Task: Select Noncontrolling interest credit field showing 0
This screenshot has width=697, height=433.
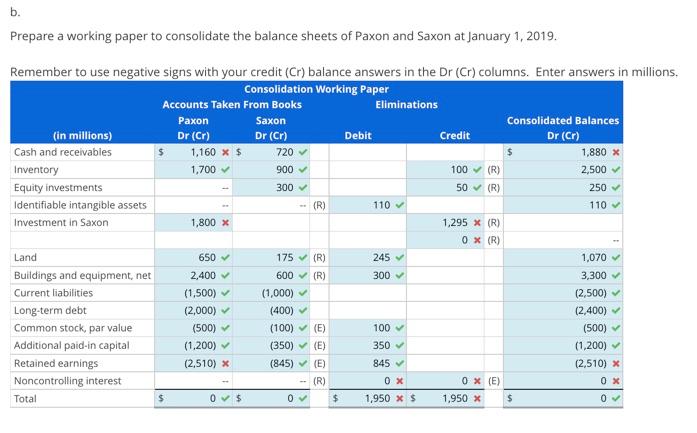Action: (x=445, y=381)
